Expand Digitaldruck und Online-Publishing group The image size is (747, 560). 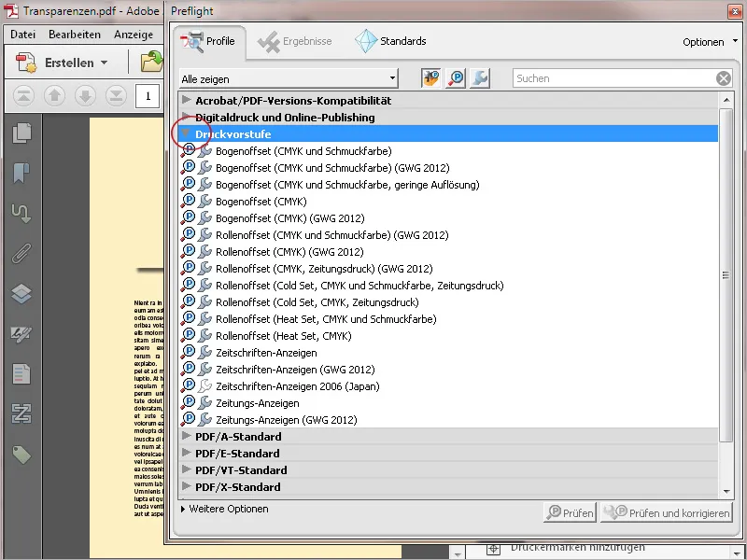click(187, 116)
